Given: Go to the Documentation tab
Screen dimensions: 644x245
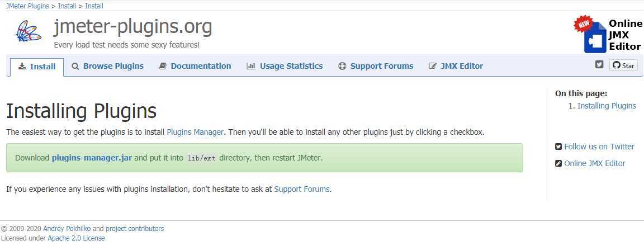Looking at the screenshot, I should coord(195,66).
